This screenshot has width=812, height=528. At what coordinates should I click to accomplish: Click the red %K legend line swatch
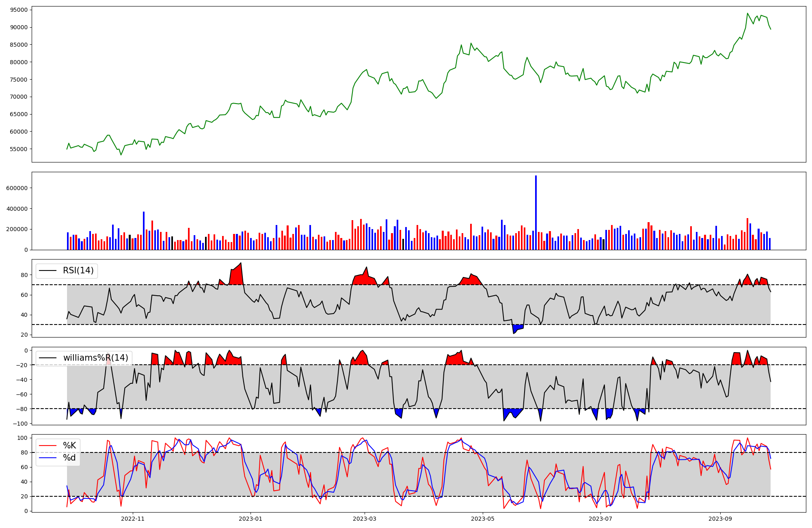[x=47, y=446]
